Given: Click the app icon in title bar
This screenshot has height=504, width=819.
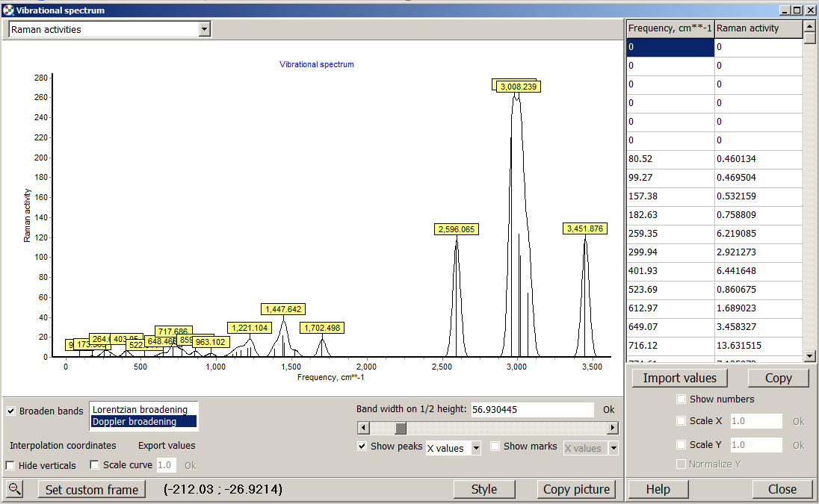Looking at the screenshot, I should pyautogui.click(x=7, y=10).
